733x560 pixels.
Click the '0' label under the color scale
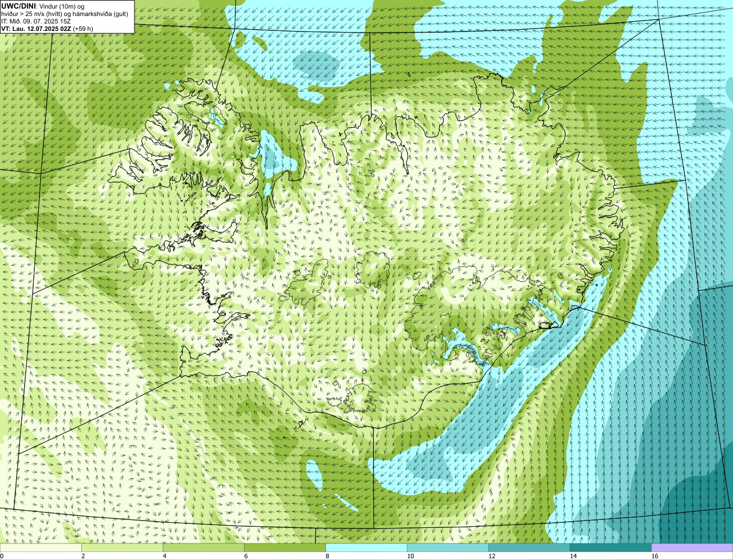coord(2,556)
